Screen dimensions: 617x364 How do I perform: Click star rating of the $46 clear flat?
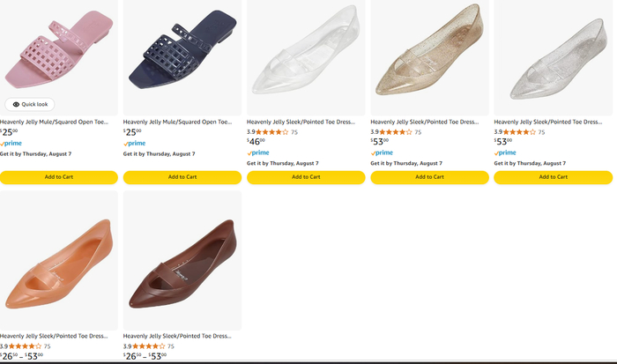tap(273, 132)
